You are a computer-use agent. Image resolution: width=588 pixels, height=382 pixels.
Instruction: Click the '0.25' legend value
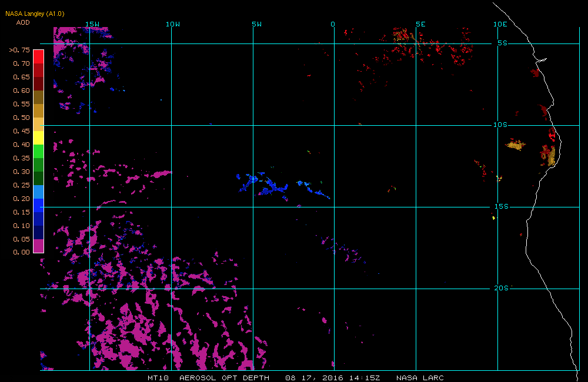coord(21,185)
